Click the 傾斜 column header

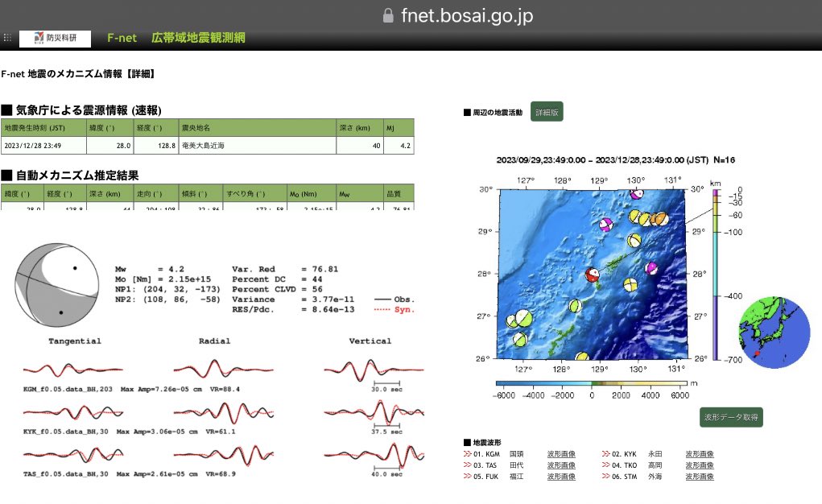point(200,193)
